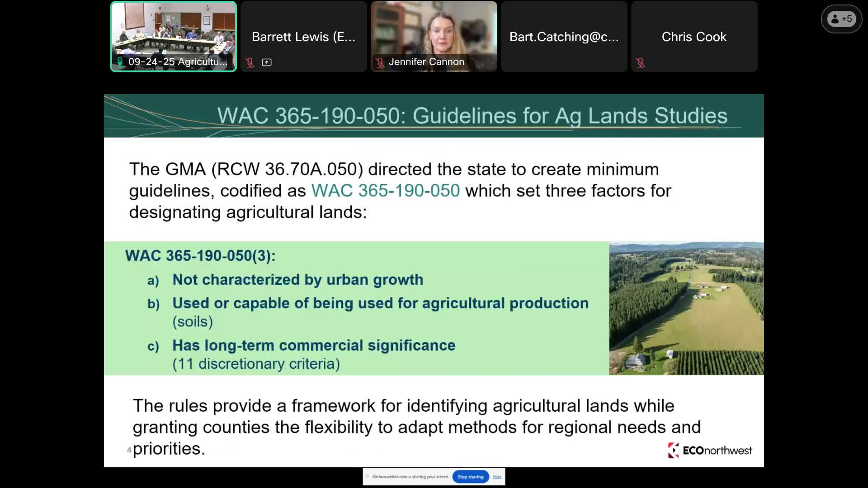The width and height of the screenshot is (868, 488).
Task: Click the Hide link in sharing bar
Action: point(497,477)
